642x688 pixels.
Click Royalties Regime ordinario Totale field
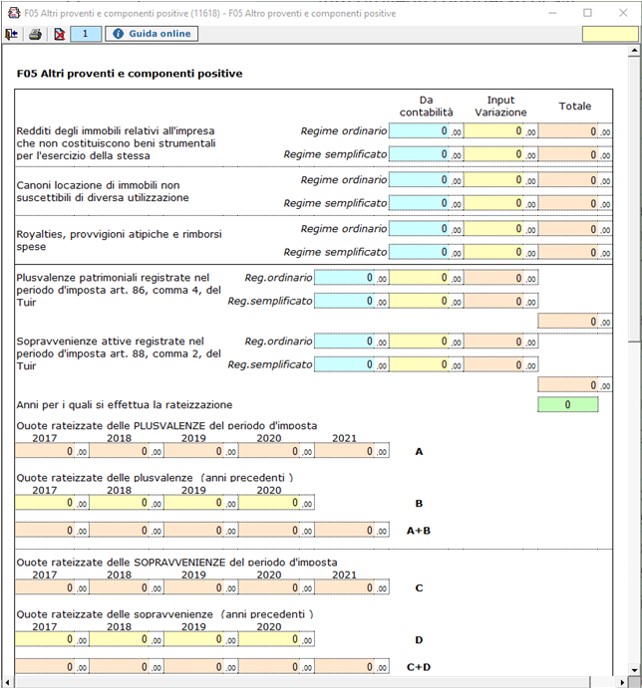[575, 229]
